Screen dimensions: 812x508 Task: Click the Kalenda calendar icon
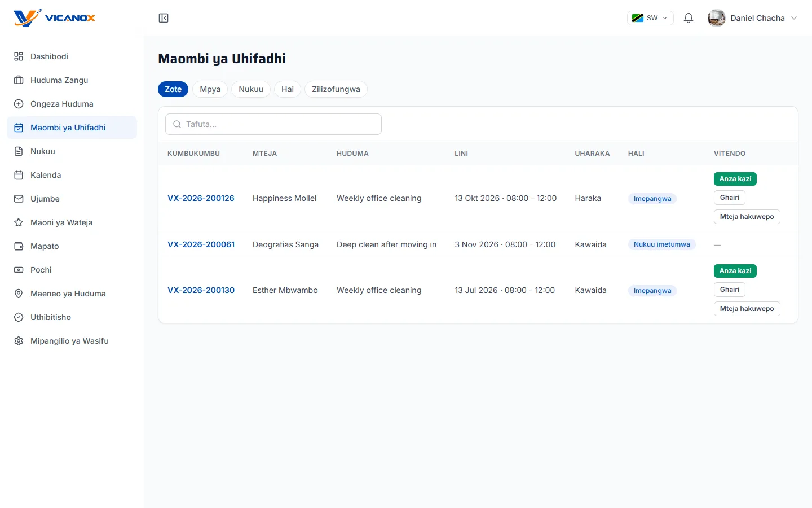tap(19, 175)
